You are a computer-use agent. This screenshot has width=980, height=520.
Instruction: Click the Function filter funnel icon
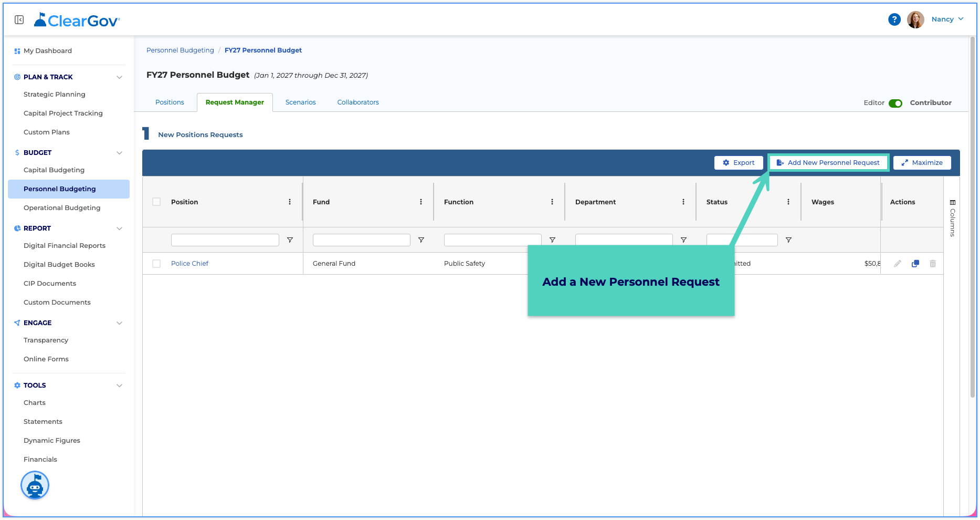[x=552, y=240]
